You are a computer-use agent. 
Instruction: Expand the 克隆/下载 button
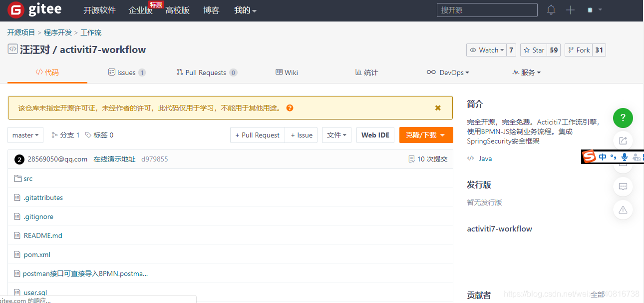426,135
